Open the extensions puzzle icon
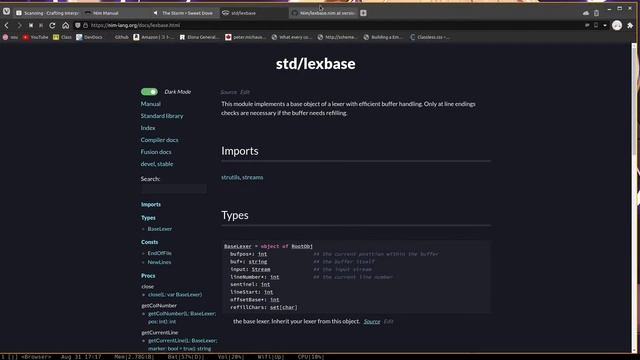 tap(630, 25)
